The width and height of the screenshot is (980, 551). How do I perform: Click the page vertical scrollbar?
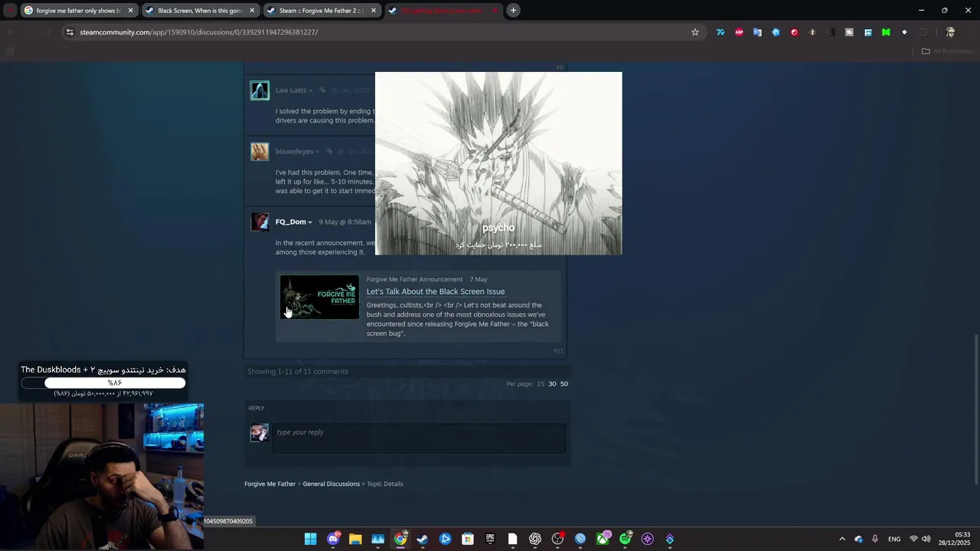coord(976,409)
